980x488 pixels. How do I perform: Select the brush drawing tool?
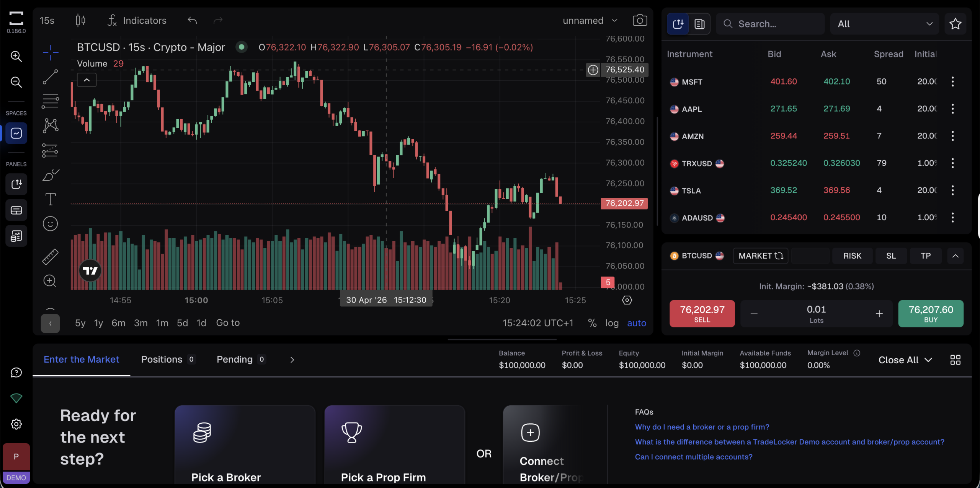pyautogui.click(x=51, y=175)
